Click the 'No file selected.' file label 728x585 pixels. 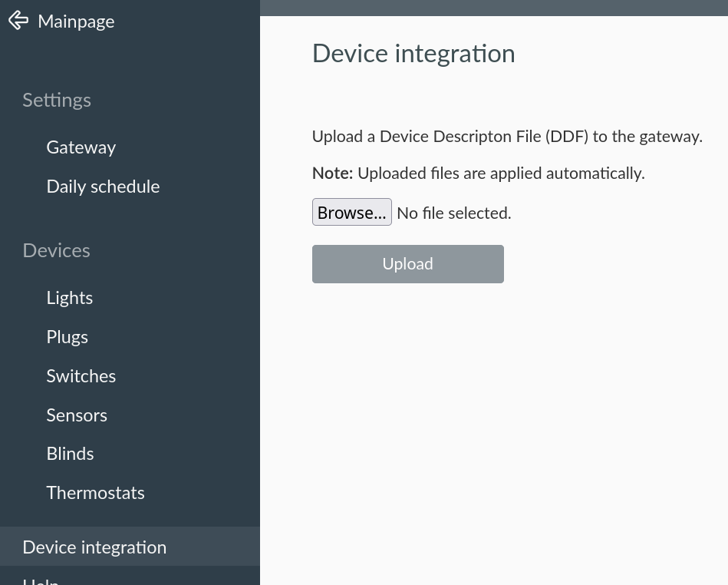tap(454, 213)
